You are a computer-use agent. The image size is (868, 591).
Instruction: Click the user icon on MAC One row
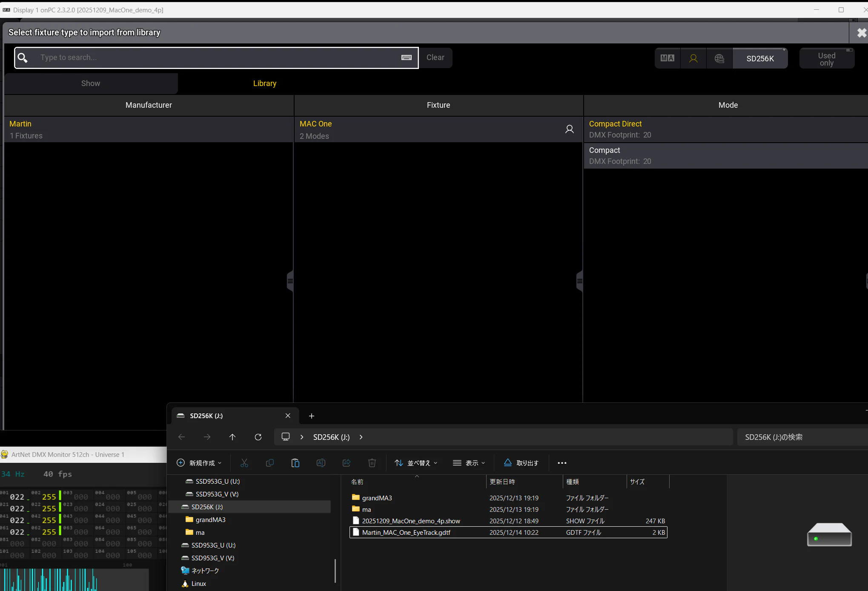[x=569, y=129]
